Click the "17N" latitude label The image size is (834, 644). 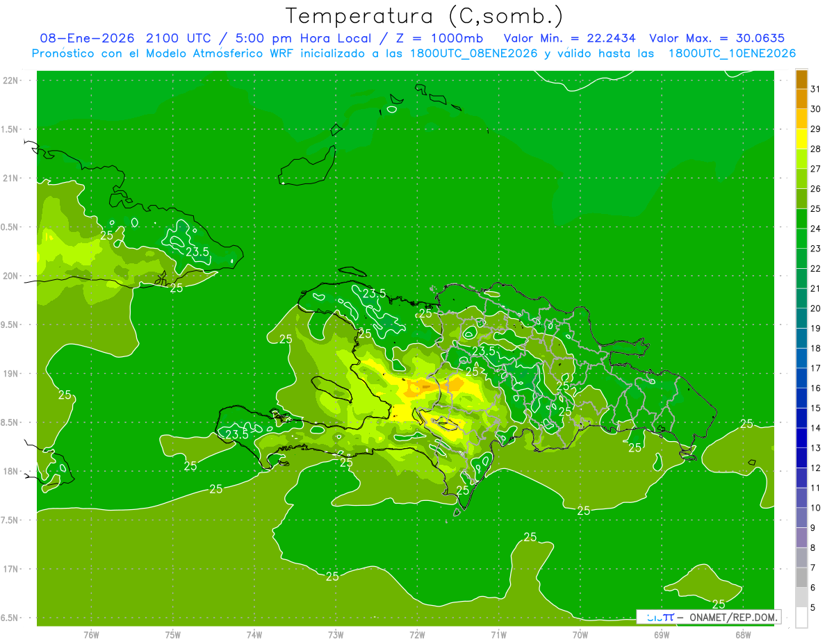[x=11, y=569]
